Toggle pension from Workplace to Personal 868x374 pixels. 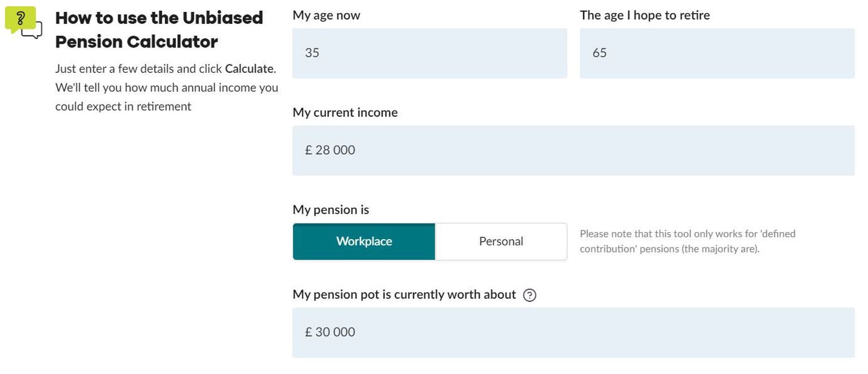click(501, 241)
